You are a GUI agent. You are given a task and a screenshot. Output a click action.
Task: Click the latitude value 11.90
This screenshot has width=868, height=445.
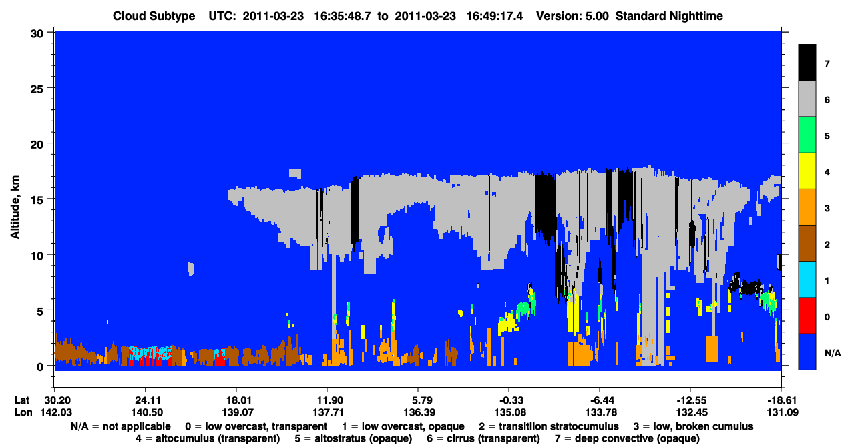click(327, 400)
